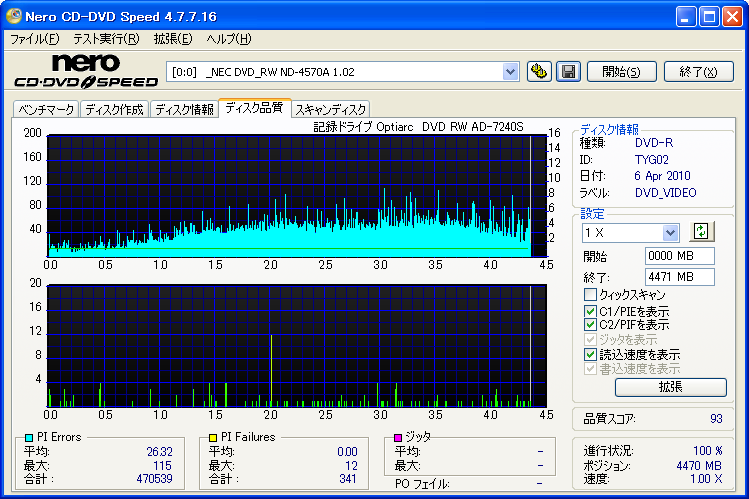Open the テスト実行(R) menu
Image resolution: width=749 pixels, height=499 pixels.
pos(106,39)
